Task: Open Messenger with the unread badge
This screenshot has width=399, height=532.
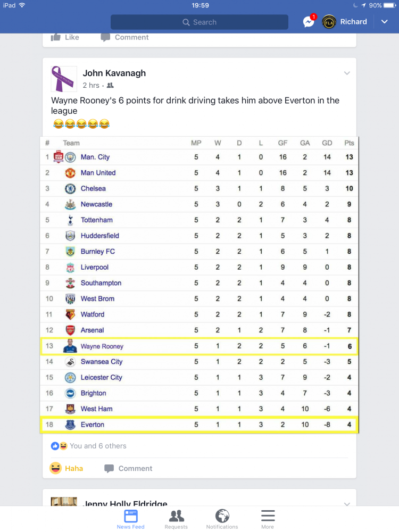Action: [309, 21]
